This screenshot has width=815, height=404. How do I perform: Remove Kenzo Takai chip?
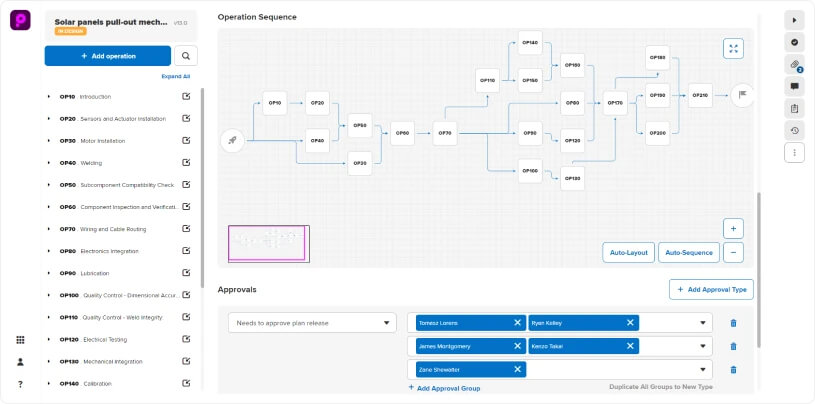pos(630,346)
